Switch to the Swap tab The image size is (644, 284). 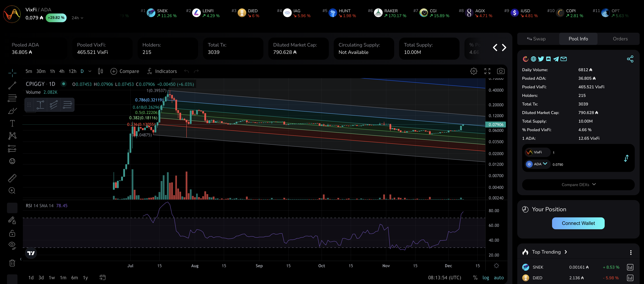[536, 39]
